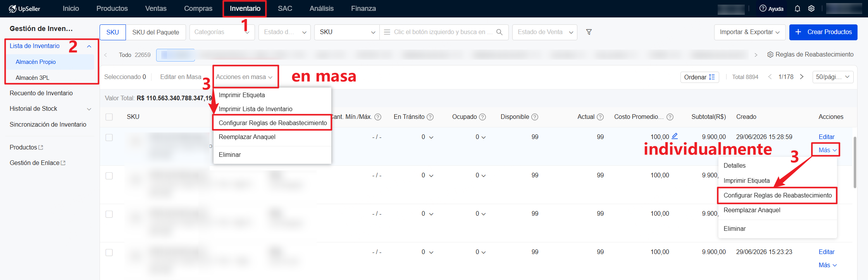Open the Finanza top menu
Screen dimensions: 868x280
tap(363, 9)
